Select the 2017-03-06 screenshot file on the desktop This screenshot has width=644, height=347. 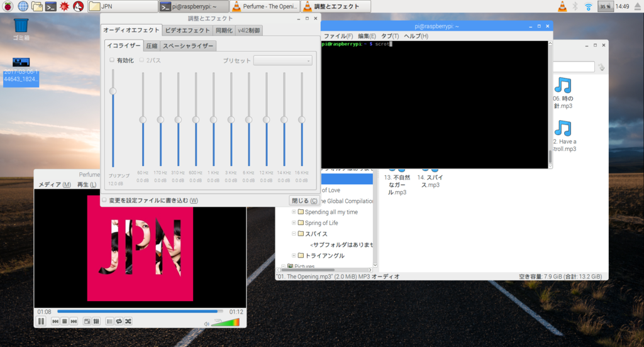21,72
